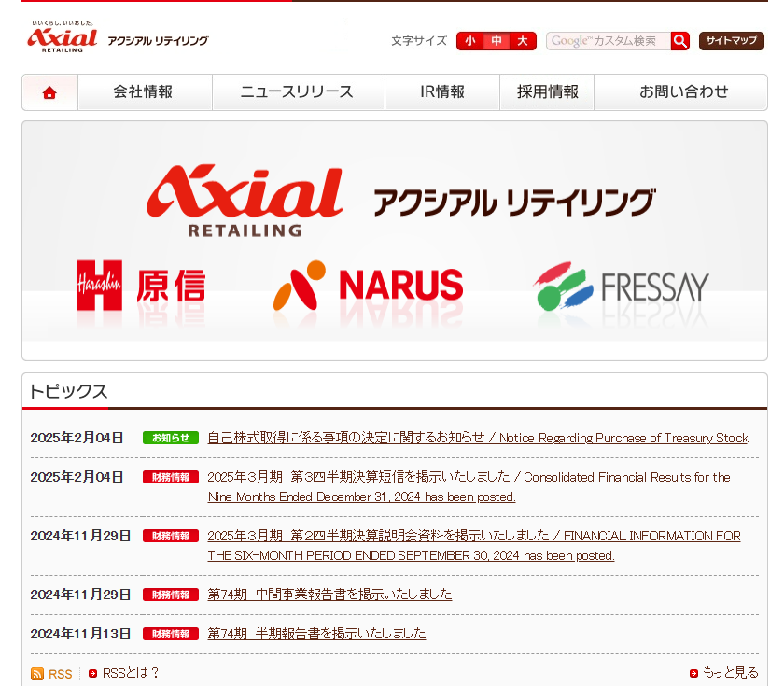This screenshot has width=784, height=686.
Task: Click the arrow icon before RSSとは？
Action: coord(92,674)
